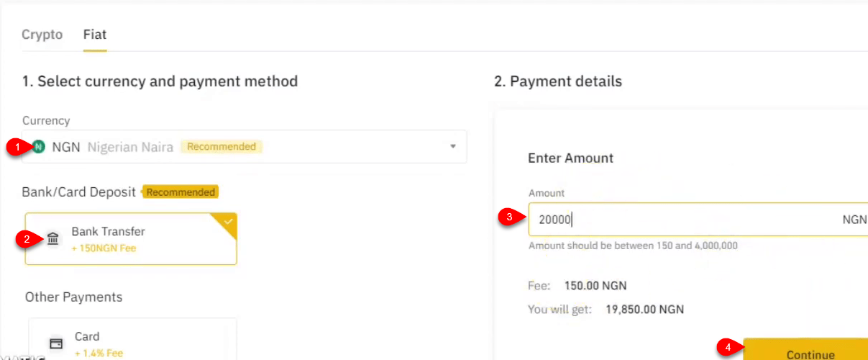Open the Currency dropdown arrow

(453, 146)
